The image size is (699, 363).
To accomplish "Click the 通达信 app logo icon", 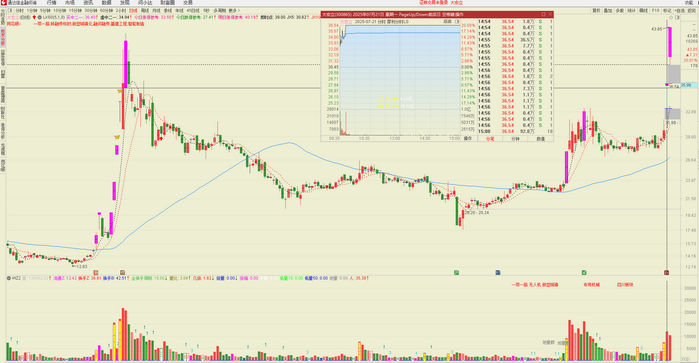I will (3, 3).
